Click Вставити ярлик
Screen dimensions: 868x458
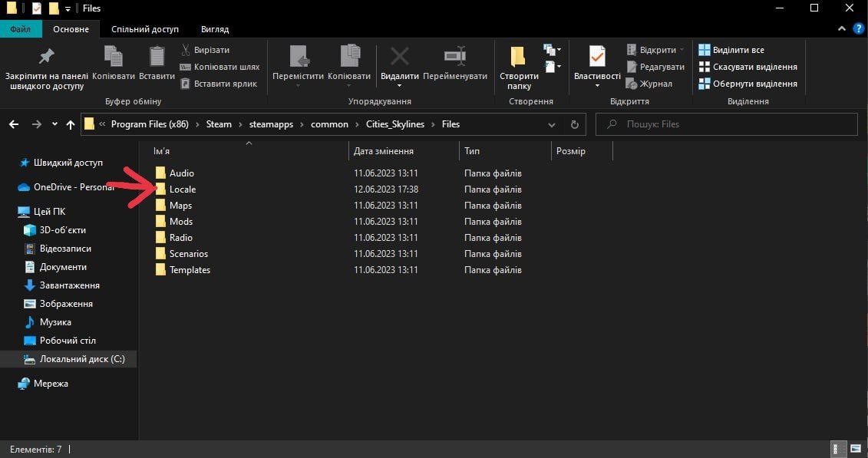[219, 84]
